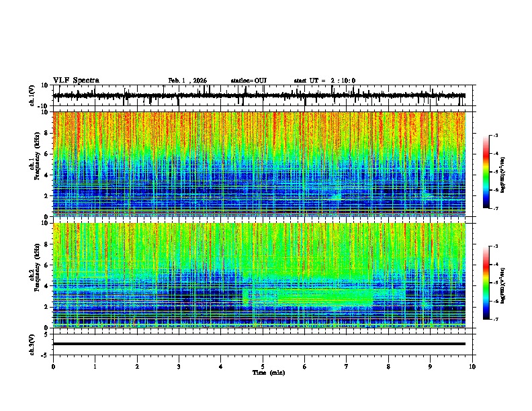Viewport: 532px width, 411px height.
Task: Click the "ch.1(V)" waveform axis label
Action: [32, 95]
